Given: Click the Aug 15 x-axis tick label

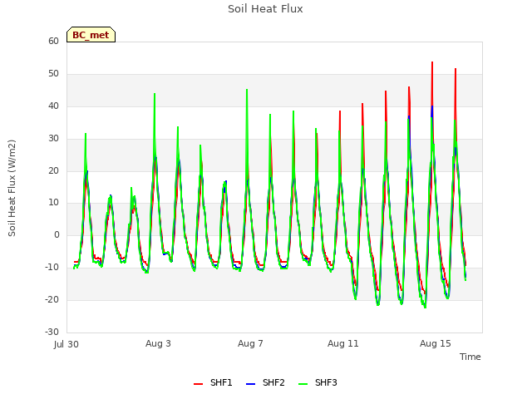Looking at the screenshot, I should coord(436,343).
